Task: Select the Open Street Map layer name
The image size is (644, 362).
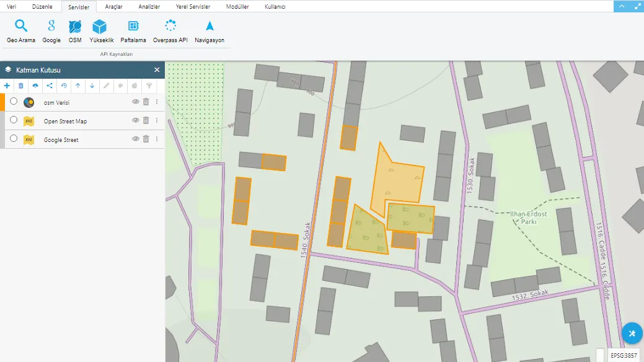Action: click(x=65, y=121)
